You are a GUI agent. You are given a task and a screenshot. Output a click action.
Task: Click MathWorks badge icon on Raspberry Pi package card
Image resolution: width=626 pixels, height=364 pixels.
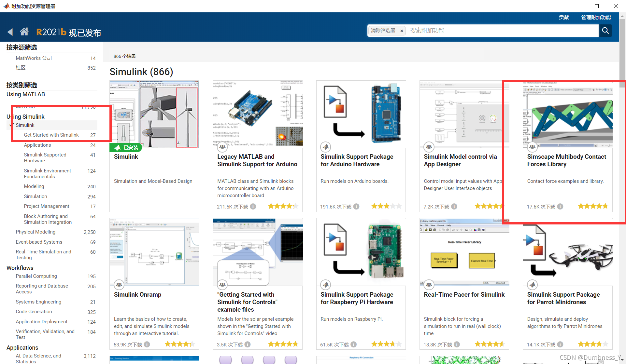325,285
